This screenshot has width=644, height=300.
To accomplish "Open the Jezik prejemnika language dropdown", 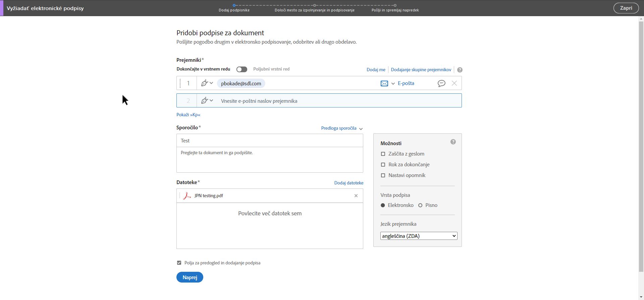I will [419, 236].
